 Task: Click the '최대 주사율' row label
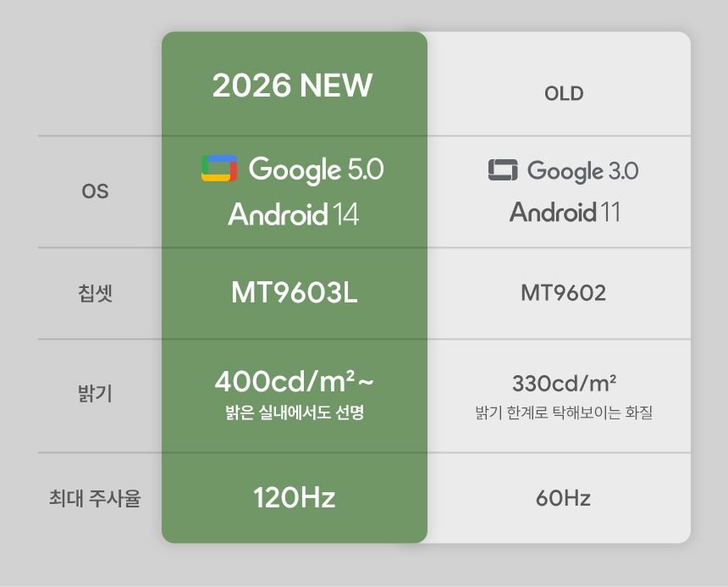tap(95, 498)
